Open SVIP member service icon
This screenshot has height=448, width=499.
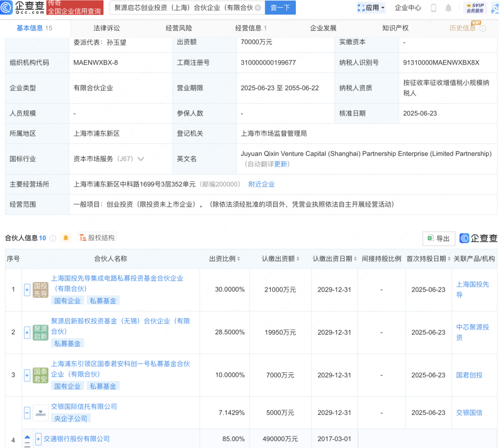click(475, 8)
